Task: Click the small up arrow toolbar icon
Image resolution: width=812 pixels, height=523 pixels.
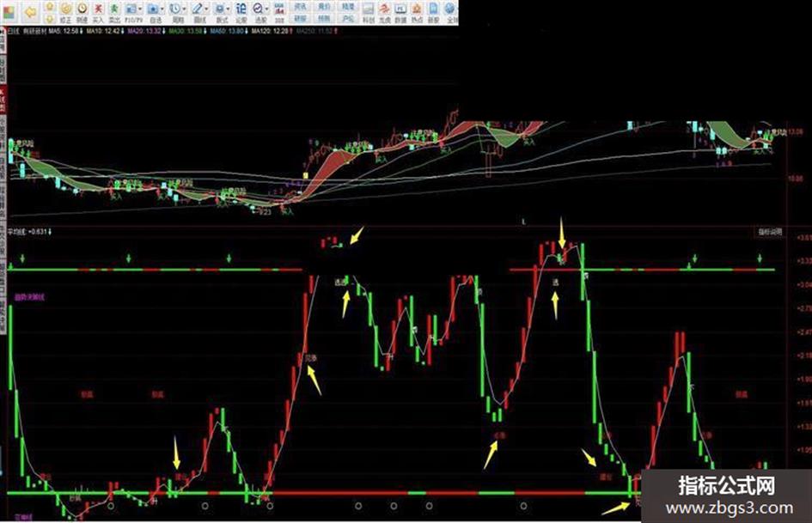Action: click(49, 6)
